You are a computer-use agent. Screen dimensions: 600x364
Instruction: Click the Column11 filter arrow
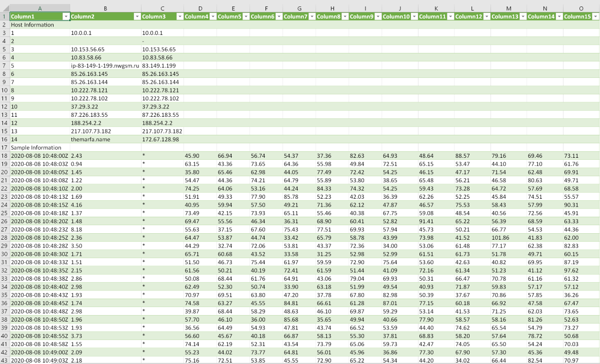pos(450,16)
